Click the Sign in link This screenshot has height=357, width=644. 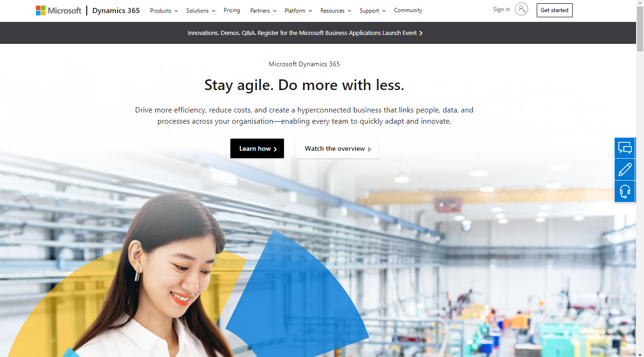point(501,9)
